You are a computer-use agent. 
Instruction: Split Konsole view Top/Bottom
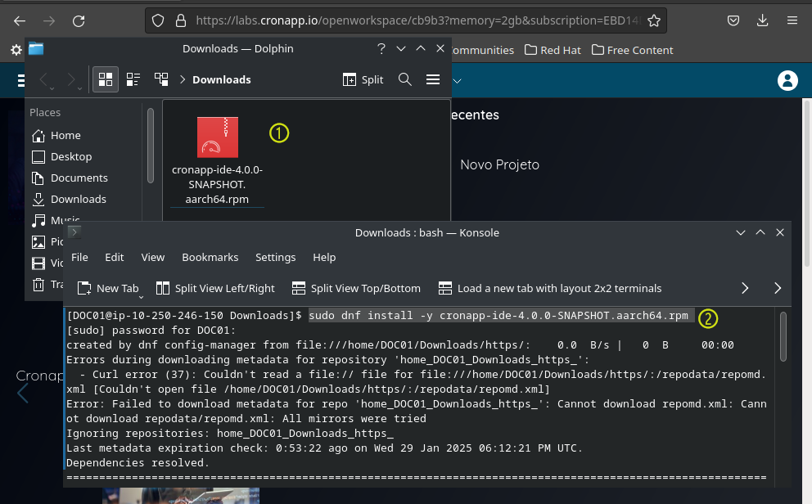point(356,288)
